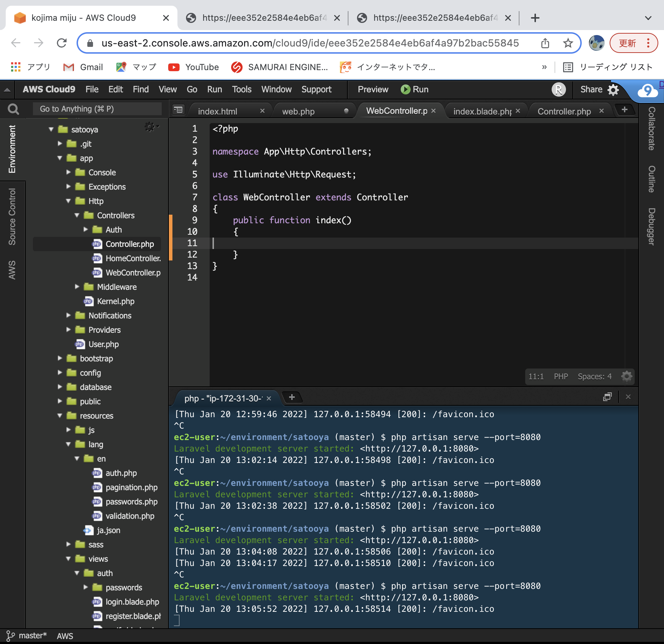The height and width of the screenshot is (644, 664).
Task: Click the PHP syntax mode label
Action: pyautogui.click(x=561, y=376)
